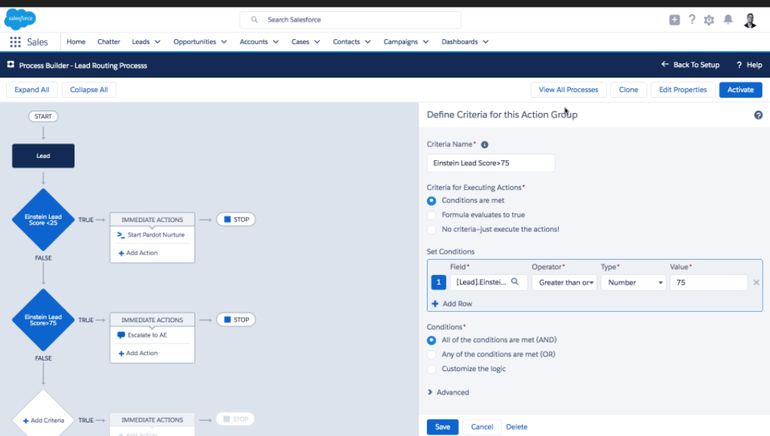Click Back To Setup

coord(690,65)
